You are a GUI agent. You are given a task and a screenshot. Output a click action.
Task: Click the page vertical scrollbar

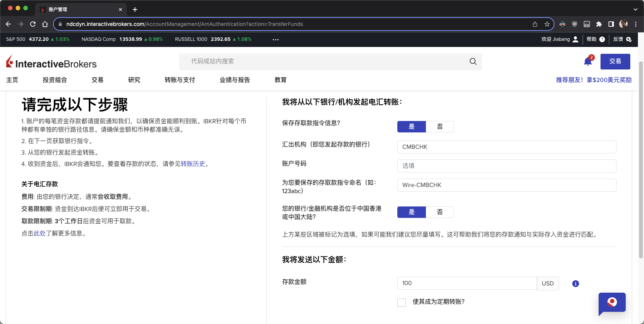click(x=641, y=160)
